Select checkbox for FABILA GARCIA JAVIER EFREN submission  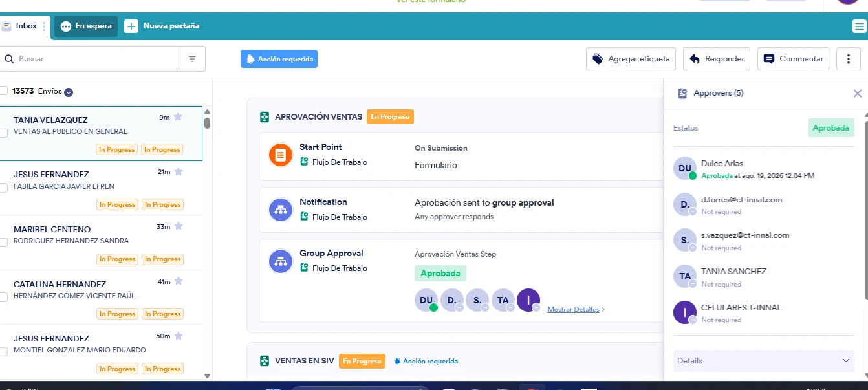pos(4,188)
